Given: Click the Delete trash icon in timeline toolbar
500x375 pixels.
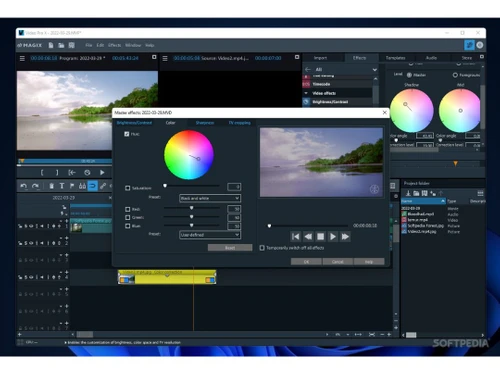Looking at the screenshot, I should [x=51, y=186].
